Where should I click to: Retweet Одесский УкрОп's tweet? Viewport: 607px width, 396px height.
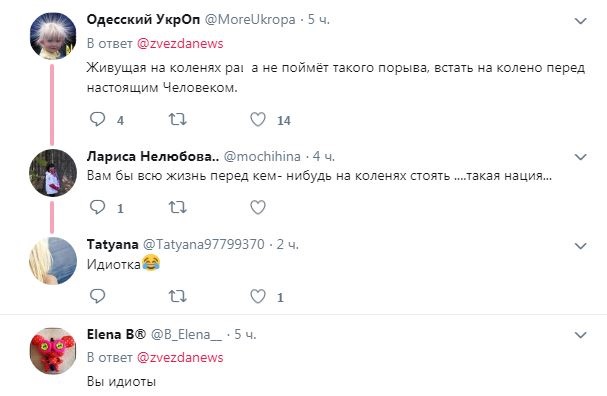178,119
